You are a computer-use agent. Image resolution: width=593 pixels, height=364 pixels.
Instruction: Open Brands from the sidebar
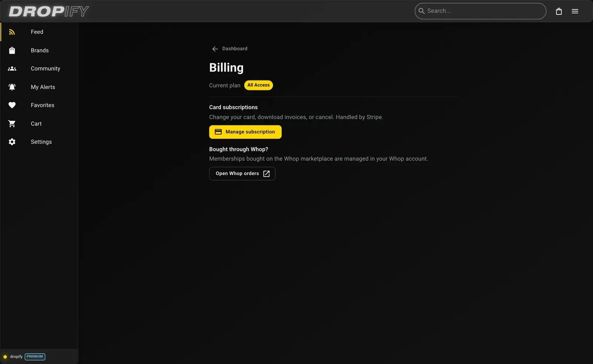39,50
